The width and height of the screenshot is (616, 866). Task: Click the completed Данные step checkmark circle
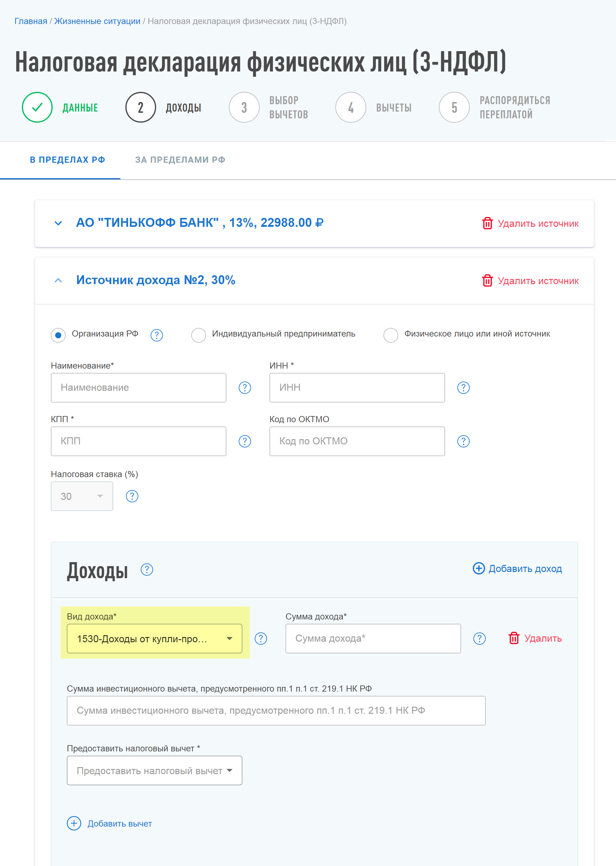tap(37, 107)
